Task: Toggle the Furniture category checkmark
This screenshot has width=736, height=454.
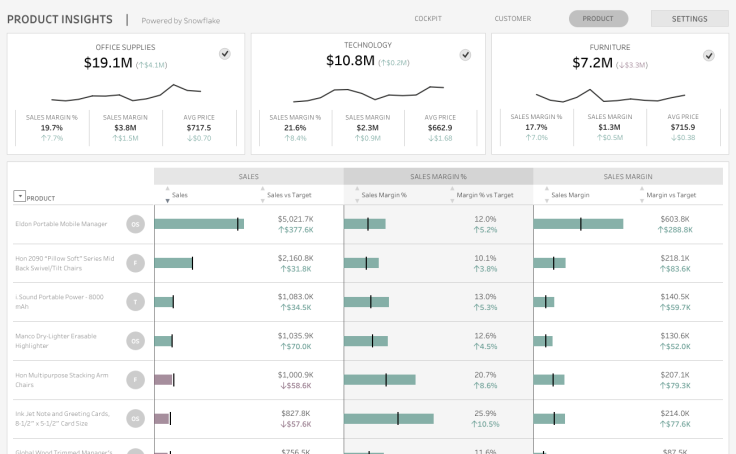Action: 709,55
